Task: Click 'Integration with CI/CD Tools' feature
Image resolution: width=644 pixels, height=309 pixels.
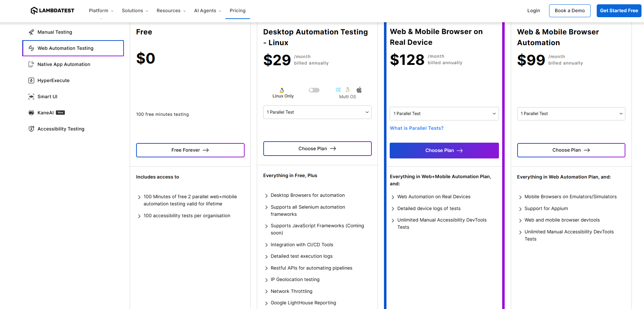Action: pyautogui.click(x=302, y=245)
